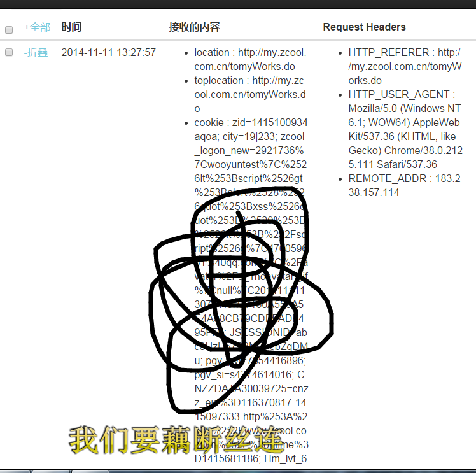This screenshot has height=473, width=476.
Task: Click the REMOTE_ADDR 183.238.157.114 entry
Action: coord(404,185)
